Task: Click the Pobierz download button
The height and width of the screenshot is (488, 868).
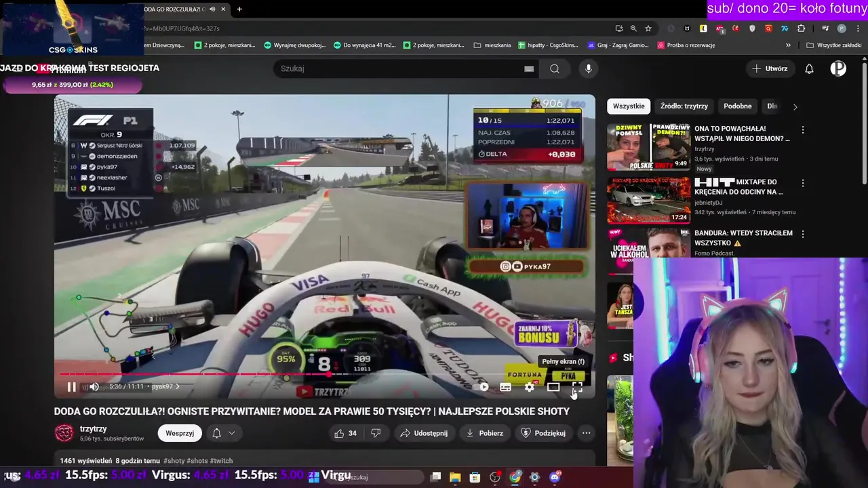Action: click(x=484, y=433)
